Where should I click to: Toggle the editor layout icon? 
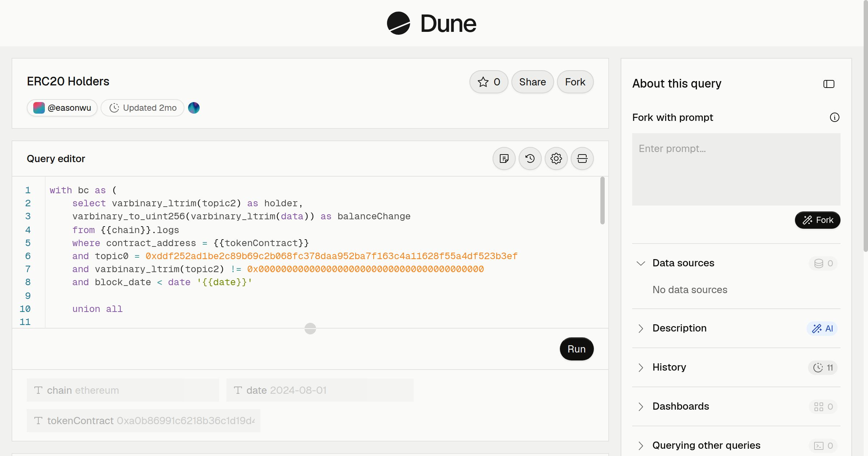[x=582, y=159]
